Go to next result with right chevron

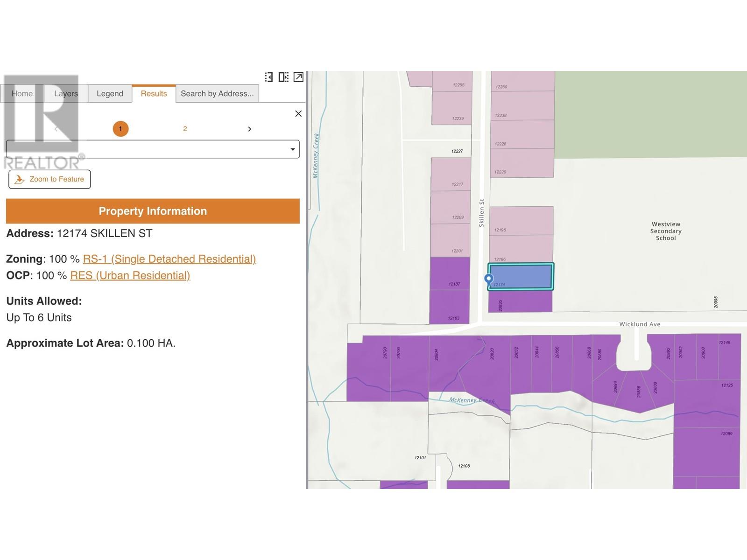click(249, 129)
